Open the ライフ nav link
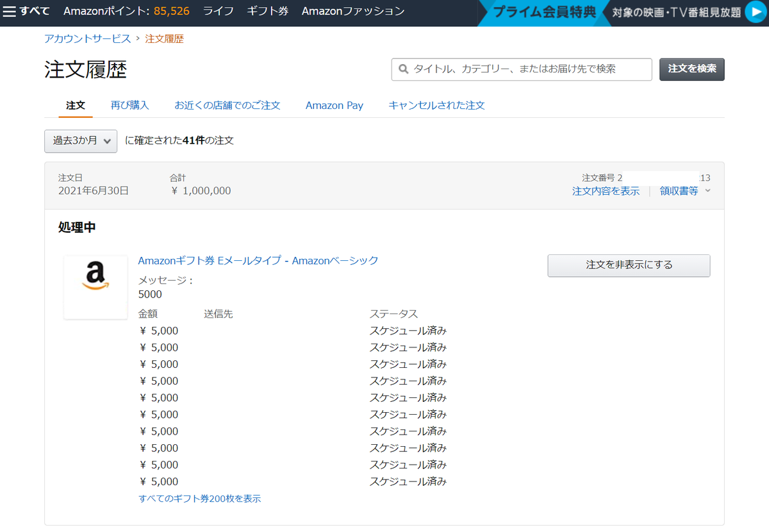The height and width of the screenshot is (532, 769). click(219, 12)
